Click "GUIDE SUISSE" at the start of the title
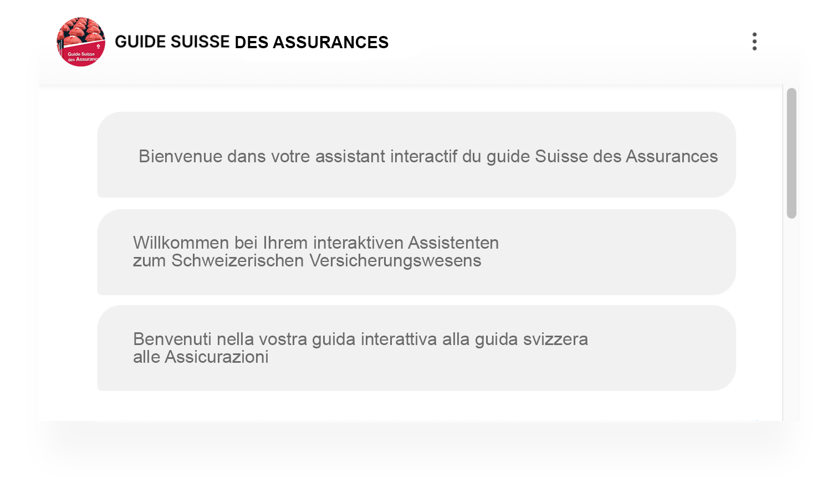 point(172,42)
